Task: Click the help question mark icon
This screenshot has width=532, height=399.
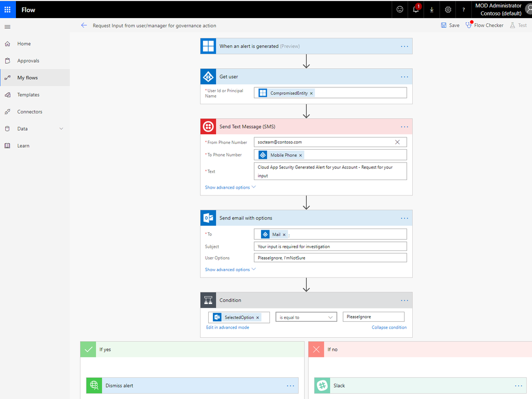Action: click(463, 10)
